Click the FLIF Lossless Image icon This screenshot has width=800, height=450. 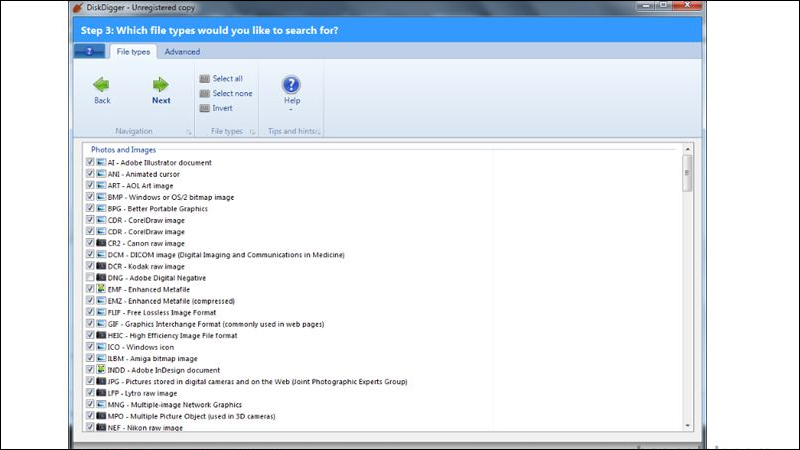click(x=101, y=312)
